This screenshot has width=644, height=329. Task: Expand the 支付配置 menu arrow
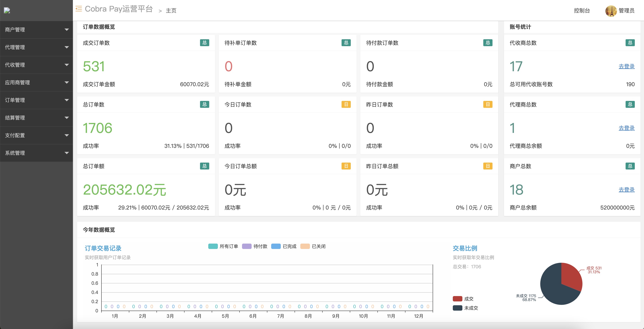click(x=67, y=135)
